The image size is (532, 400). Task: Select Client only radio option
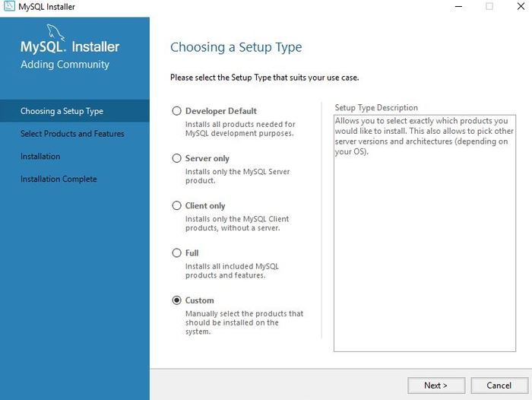[177, 205]
